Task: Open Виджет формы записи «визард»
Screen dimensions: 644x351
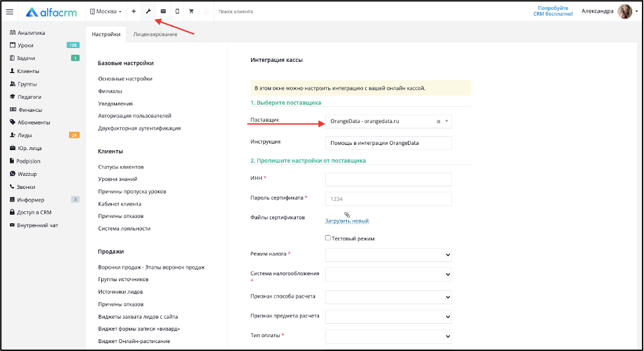Action: coord(139,329)
